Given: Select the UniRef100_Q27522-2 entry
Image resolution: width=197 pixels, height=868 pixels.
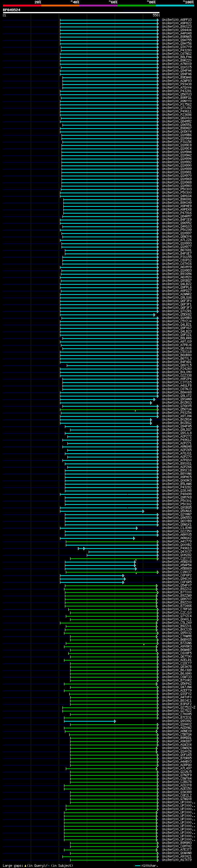Looking at the screenshot, I should (x=179, y=707).
